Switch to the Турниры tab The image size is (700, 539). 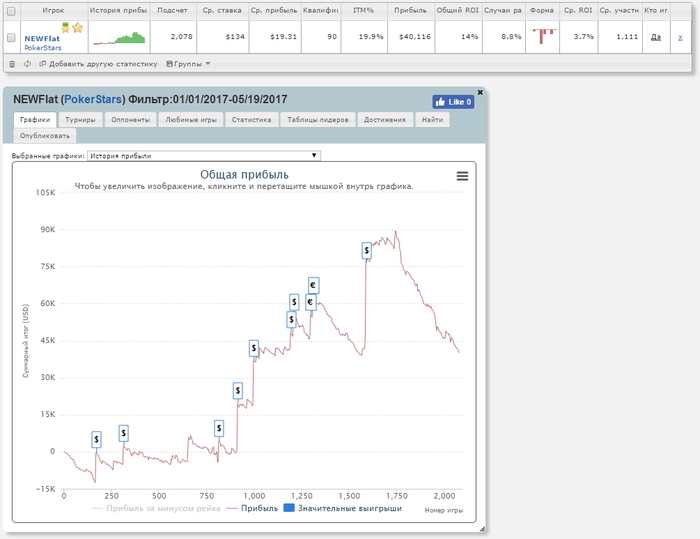tap(80, 120)
